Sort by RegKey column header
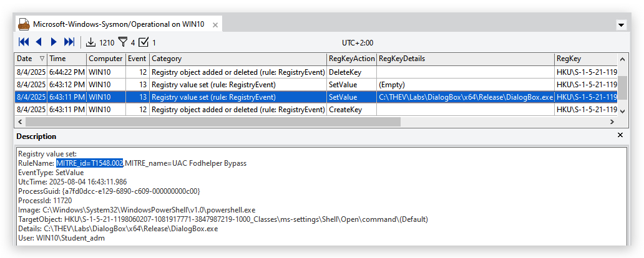This screenshot has width=644, height=258. tap(586, 59)
